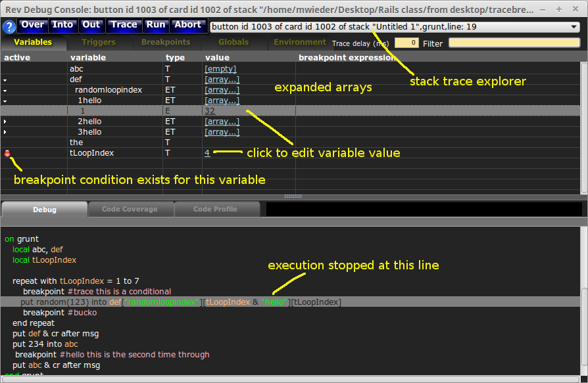Click the Abort execution icon
This screenshot has width=588, height=383.
188,25
